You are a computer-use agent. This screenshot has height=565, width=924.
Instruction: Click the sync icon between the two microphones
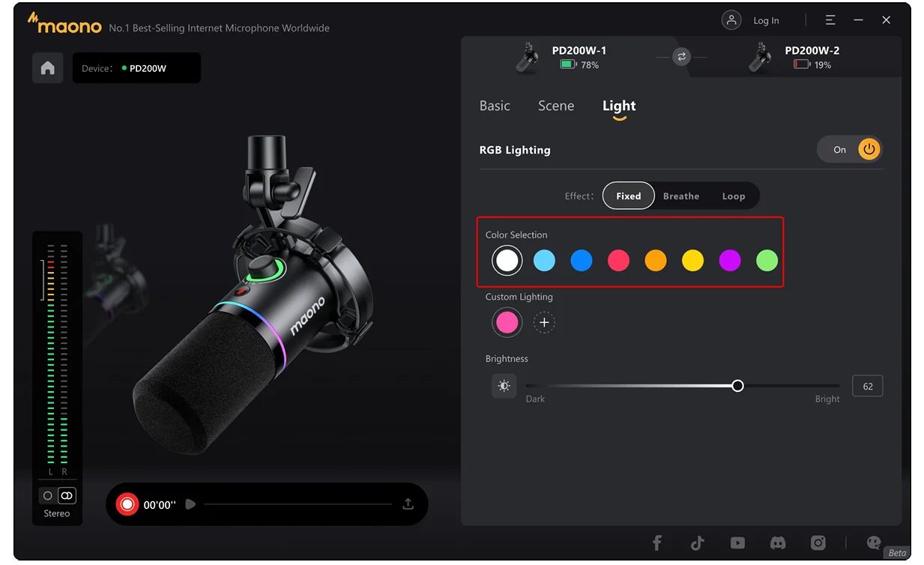coord(680,56)
